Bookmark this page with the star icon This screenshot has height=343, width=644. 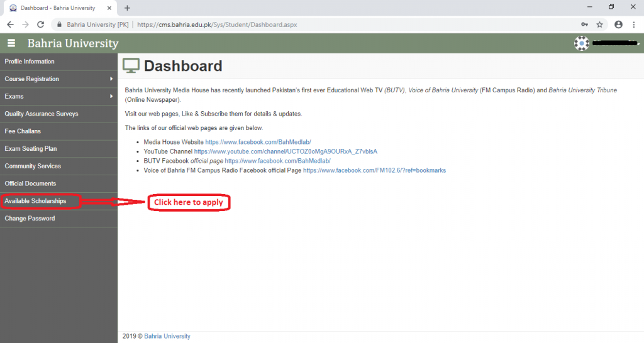pyautogui.click(x=599, y=24)
